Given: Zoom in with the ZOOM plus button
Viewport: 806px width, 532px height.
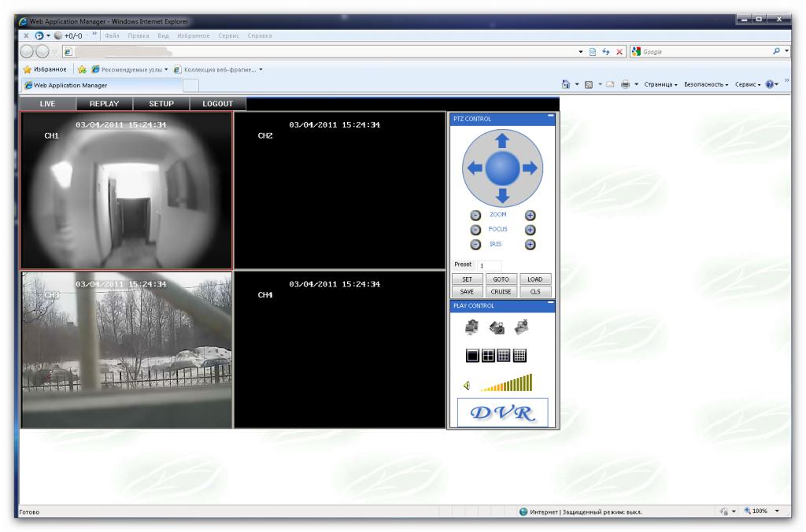Looking at the screenshot, I should click(530, 215).
